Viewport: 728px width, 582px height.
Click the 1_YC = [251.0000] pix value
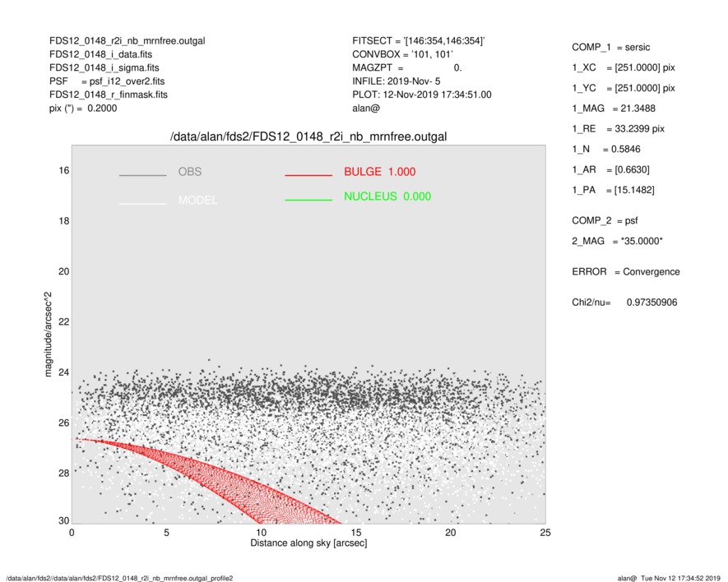(624, 88)
